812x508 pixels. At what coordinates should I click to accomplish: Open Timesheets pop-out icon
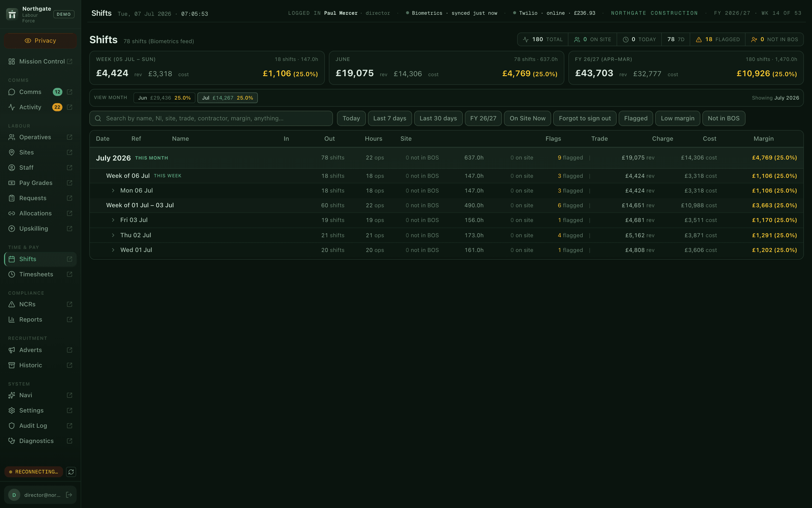(70, 275)
